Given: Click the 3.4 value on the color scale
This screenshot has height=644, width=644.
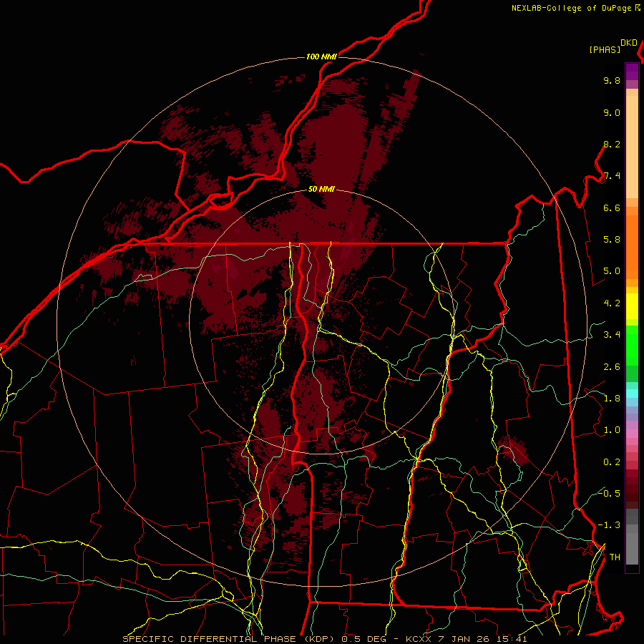Looking at the screenshot, I should pos(612,335).
